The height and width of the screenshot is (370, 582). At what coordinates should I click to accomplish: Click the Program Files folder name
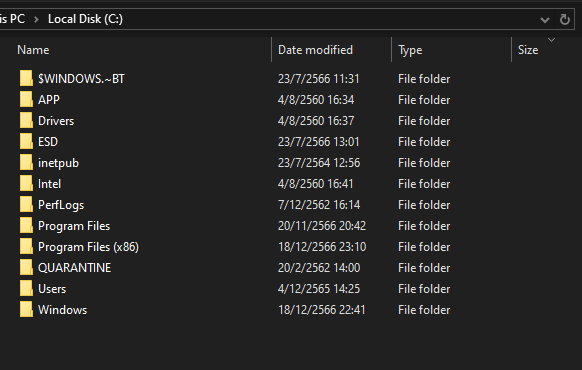pos(74,226)
